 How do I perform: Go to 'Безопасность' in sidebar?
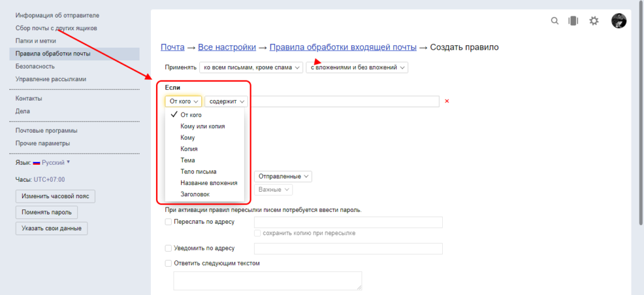pos(35,66)
